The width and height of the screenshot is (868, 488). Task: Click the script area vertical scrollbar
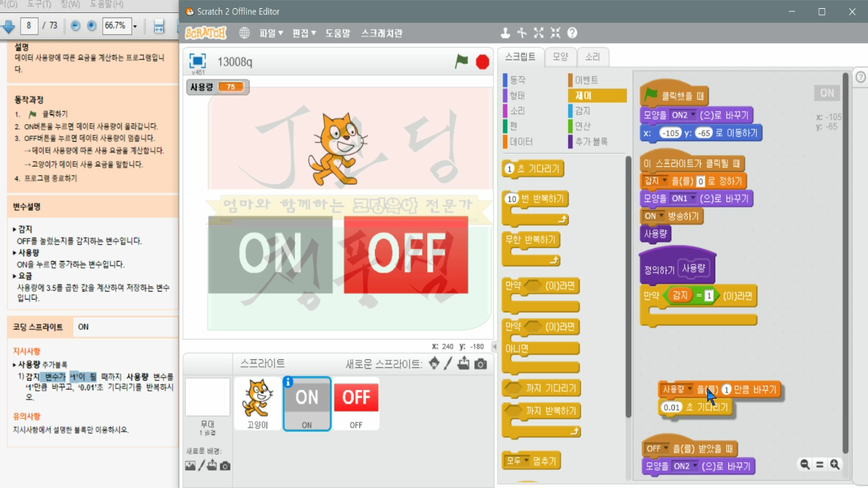845,263
